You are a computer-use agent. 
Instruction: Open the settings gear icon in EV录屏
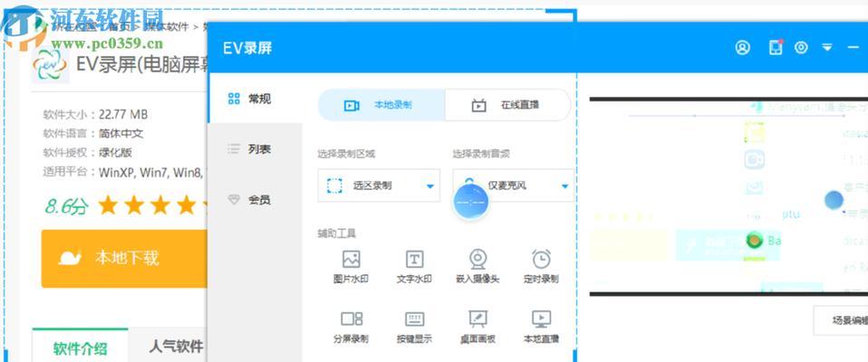click(x=801, y=48)
